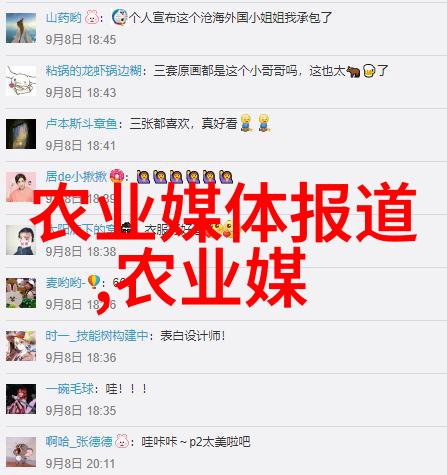The image size is (447, 475).
Task: Open 卢本斯斗章鱼 dark avatar
Action: point(21,134)
